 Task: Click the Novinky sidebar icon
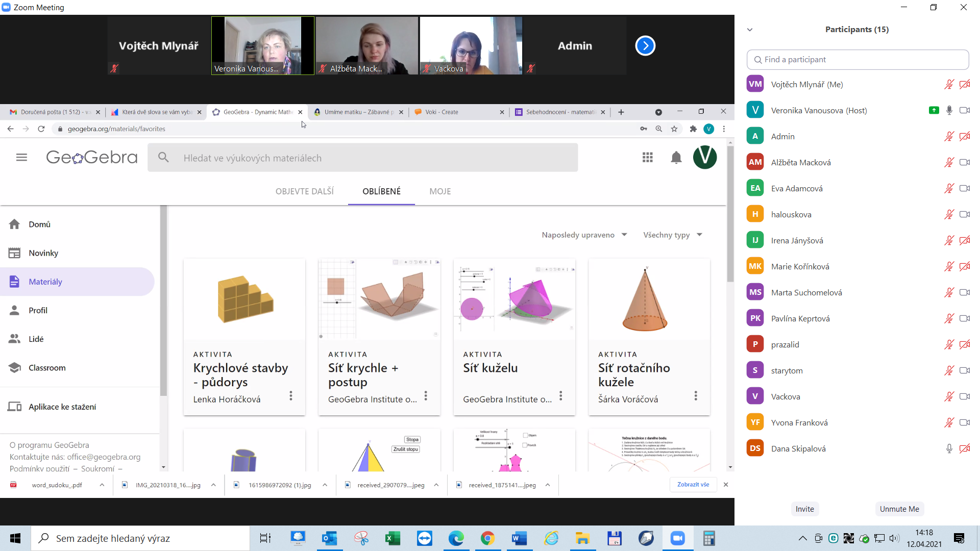click(x=14, y=252)
